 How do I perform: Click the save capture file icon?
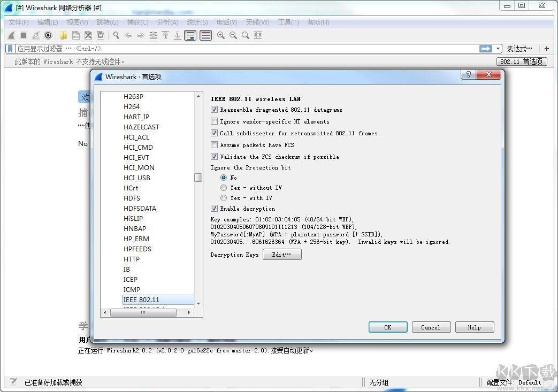coord(76,35)
